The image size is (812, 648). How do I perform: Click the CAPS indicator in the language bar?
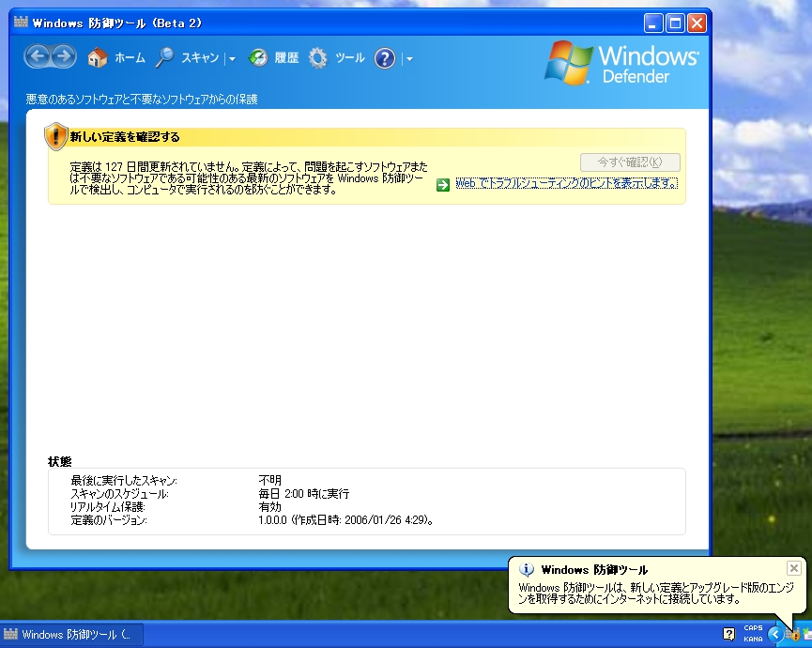pyautogui.click(x=753, y=627)
